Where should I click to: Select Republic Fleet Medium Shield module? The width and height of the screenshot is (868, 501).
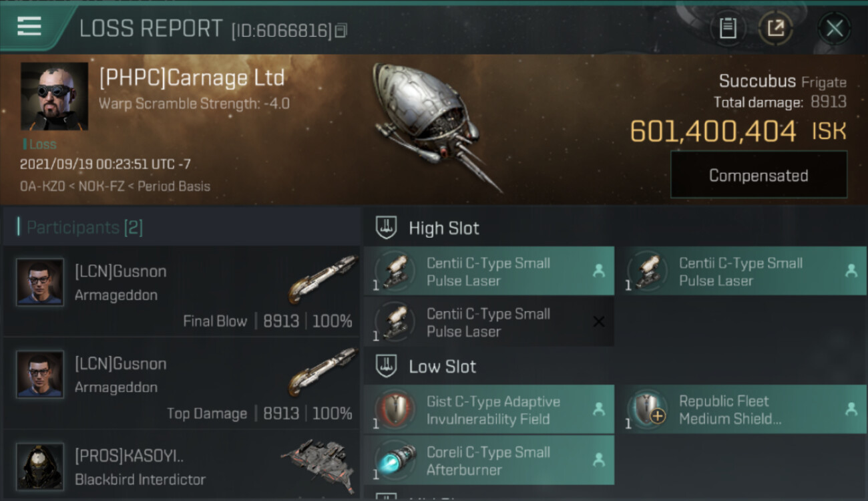click(742, 409)
